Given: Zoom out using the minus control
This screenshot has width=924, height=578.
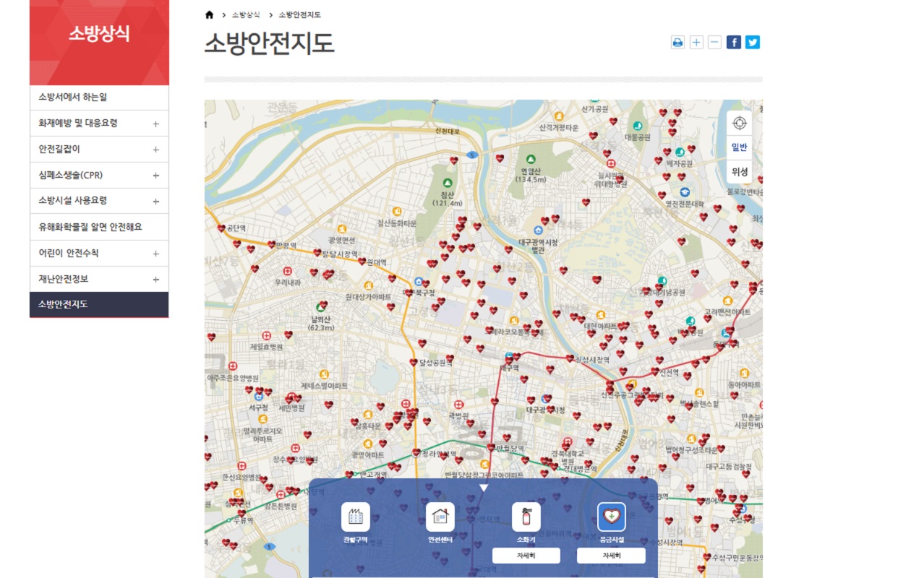Looking at the screenshot, I should 715,42.
